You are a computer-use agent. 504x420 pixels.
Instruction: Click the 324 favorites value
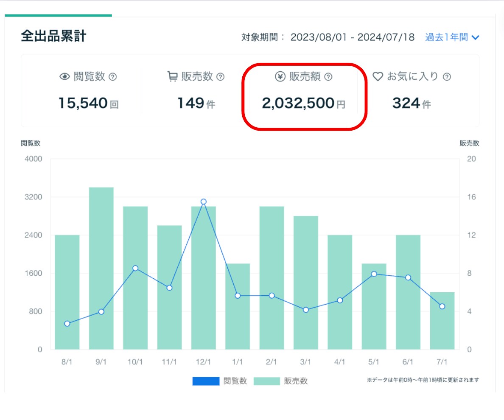coord(406,103)
